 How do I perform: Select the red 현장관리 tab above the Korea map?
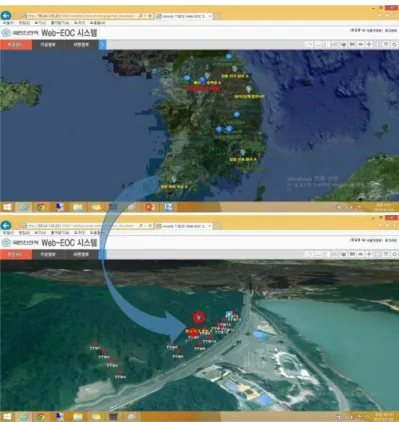16,45
